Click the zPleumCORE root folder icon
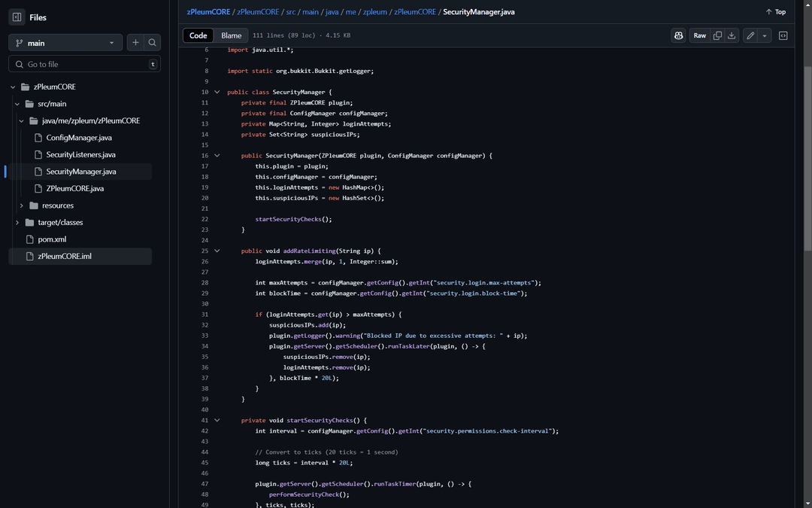The height and width of the screenshot is (508, 812). pos(26,87)
